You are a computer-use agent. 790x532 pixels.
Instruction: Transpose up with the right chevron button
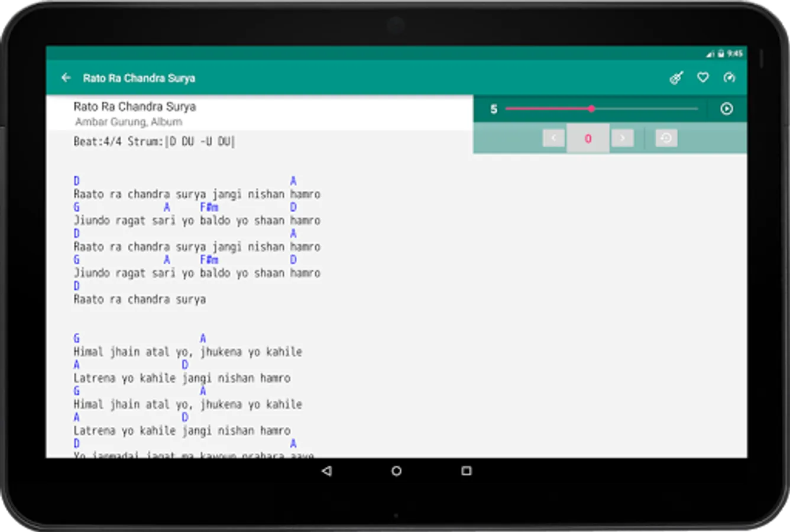point(622,138)
